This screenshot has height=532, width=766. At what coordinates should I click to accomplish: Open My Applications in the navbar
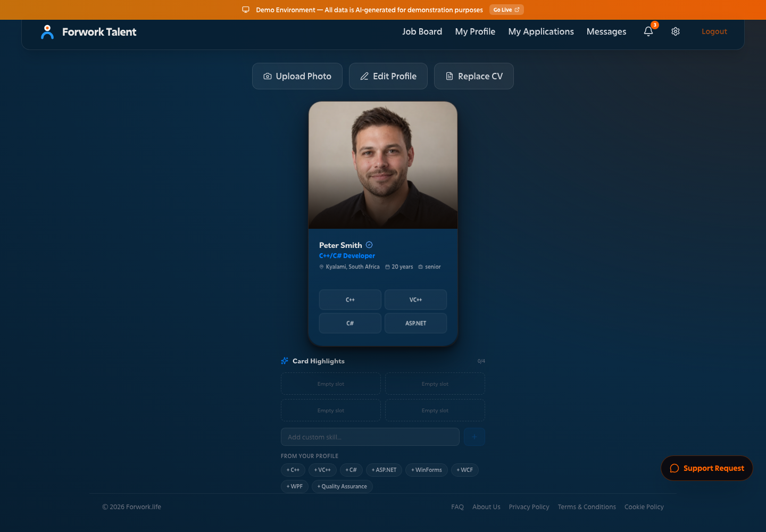point(541,31)
